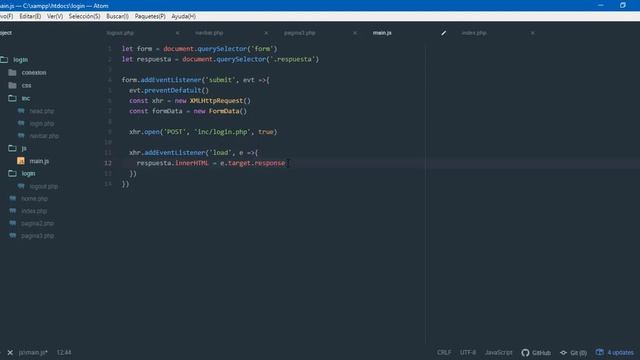640x360 pixels.
Task: Click the file icon beside pagina2.php
Action: coord(13,223)
